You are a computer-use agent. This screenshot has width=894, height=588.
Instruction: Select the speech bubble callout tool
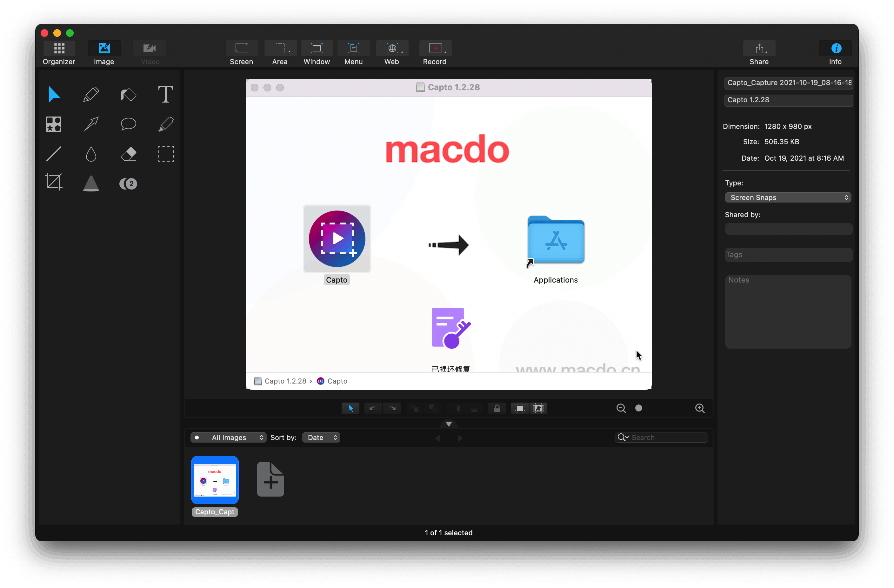128,124
